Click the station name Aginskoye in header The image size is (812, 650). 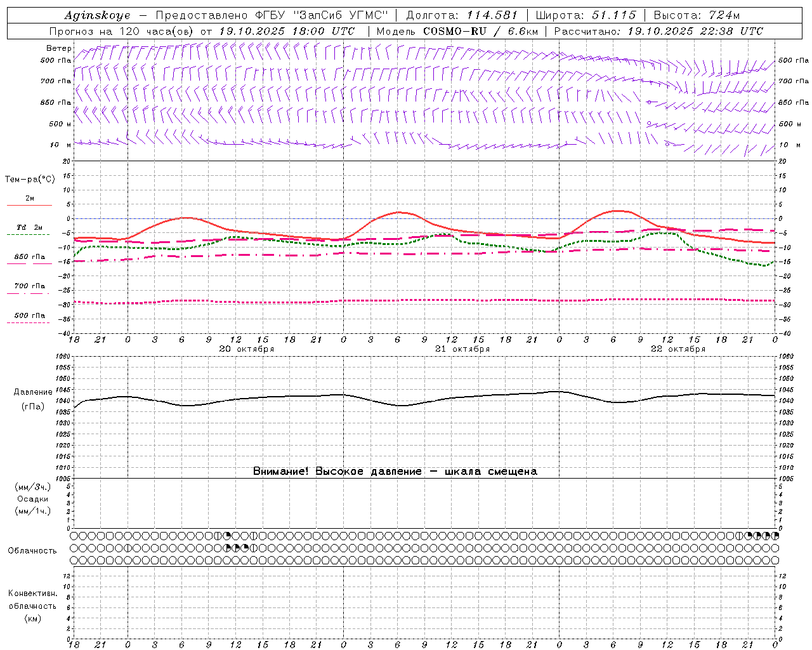(x=97, y=15)
